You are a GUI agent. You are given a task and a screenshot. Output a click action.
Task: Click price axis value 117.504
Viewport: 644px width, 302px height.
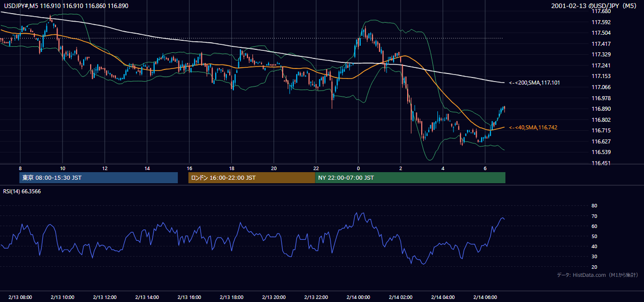pyautogui.click(x=601, y=33)
